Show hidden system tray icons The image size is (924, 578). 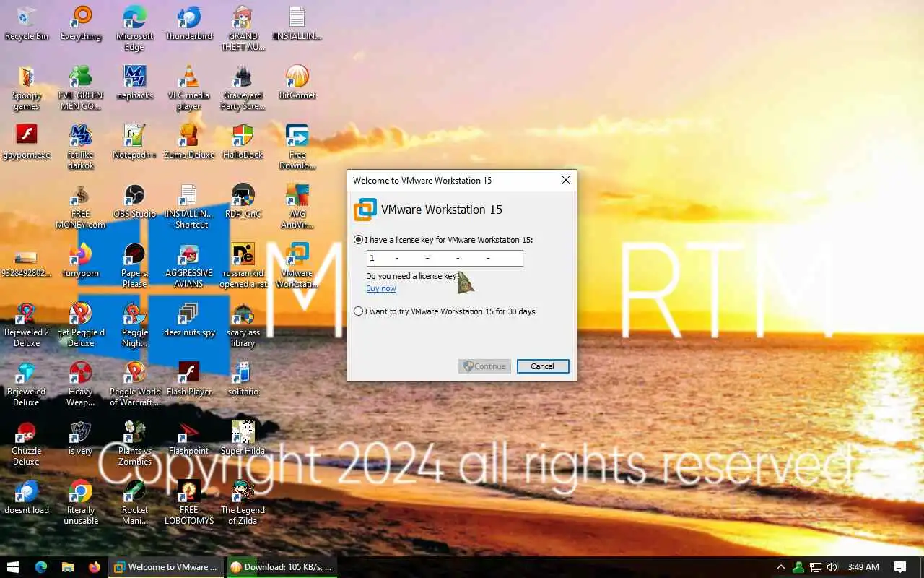(x=780, y=567)
